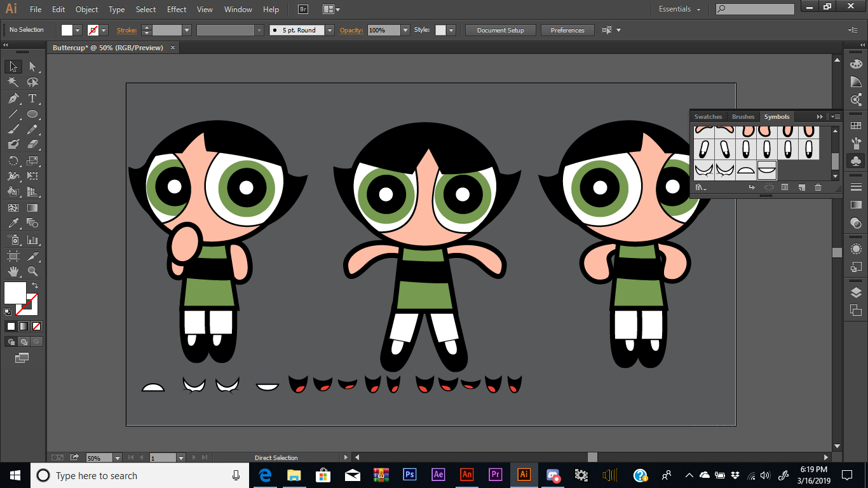Image resolution: width=868 pixels, height=488 pixels.
Task: Reset to default fill and stroke
Action: click(x=8, y=312)
